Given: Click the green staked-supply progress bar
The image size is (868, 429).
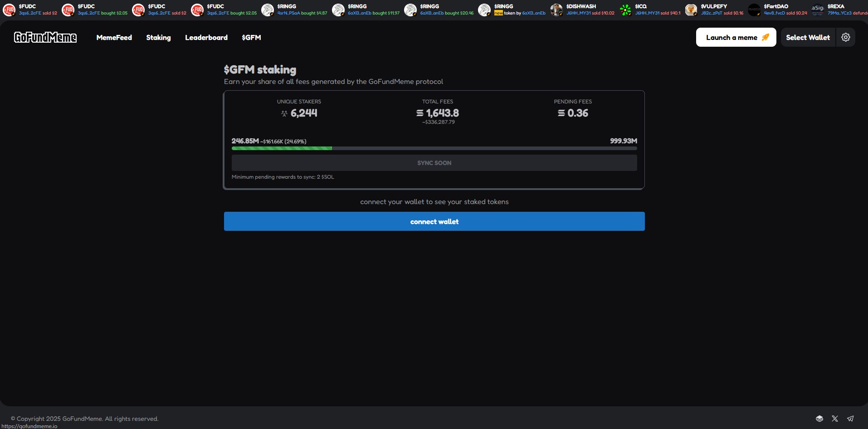Looking at the screenshot, I should click(x=282, y=148).
